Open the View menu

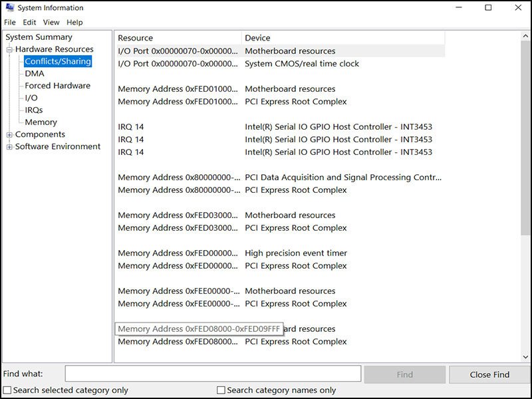(51, 22)
